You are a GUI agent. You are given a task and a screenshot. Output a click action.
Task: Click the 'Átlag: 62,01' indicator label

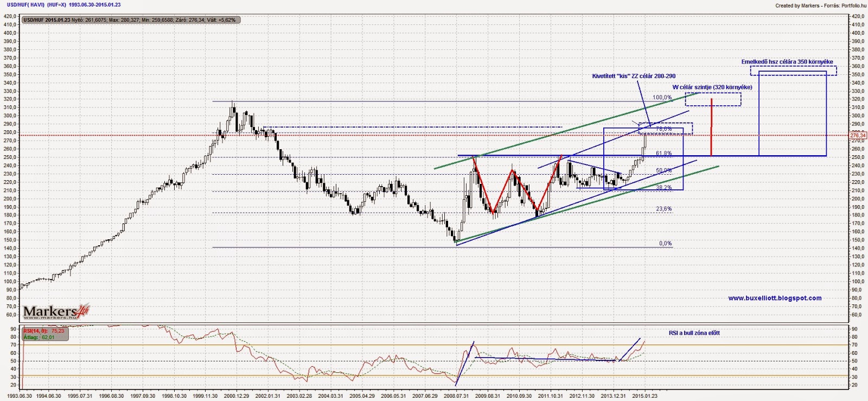pos(39,338)
